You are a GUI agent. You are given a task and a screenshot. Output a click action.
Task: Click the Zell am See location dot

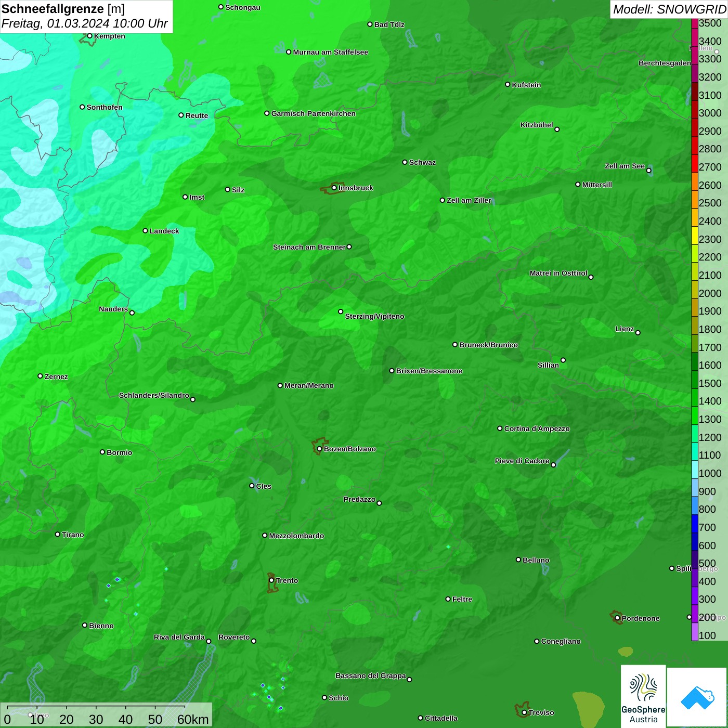[x=648, y=171]
